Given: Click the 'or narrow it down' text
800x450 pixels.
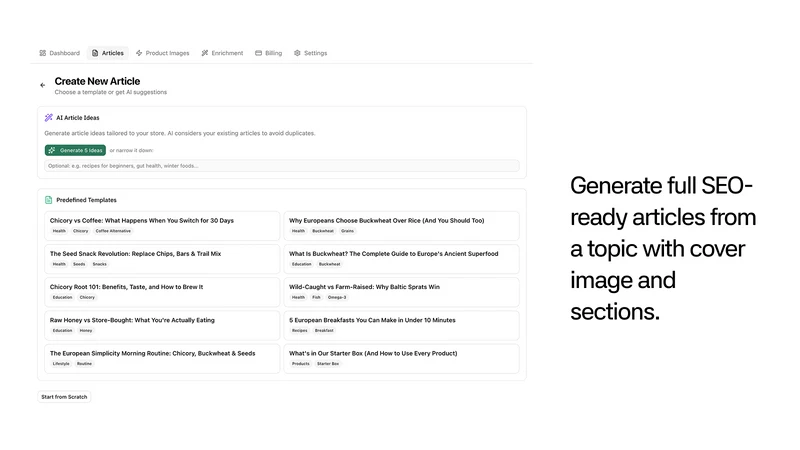Looking at the screenshot, I should pyautogui.click(x=131, y=151).
